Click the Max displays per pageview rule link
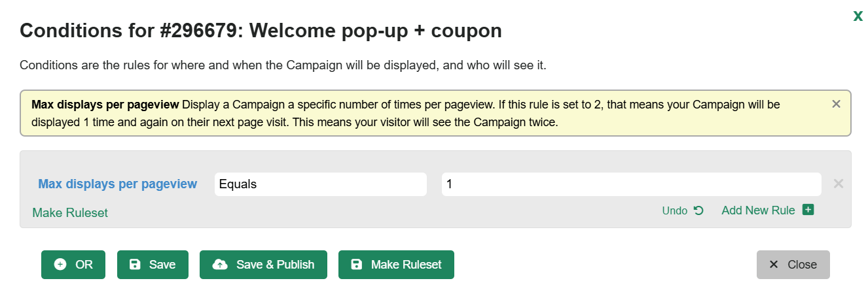868x300 pixels. pyautogui.click(x=118, y=184)
